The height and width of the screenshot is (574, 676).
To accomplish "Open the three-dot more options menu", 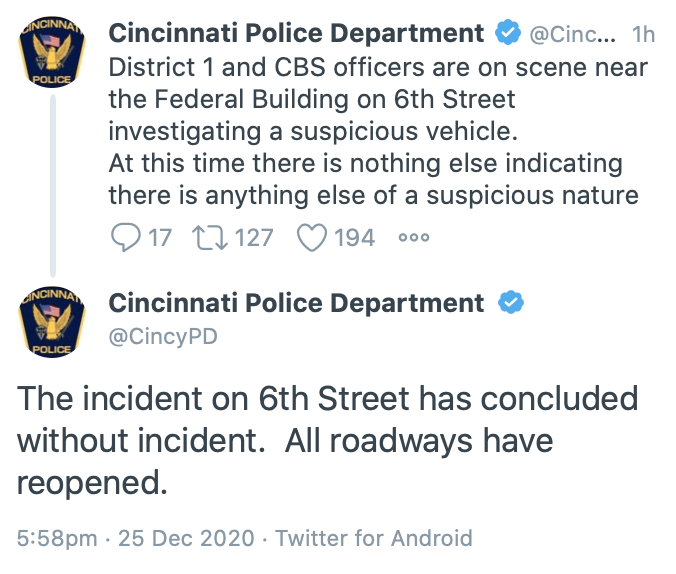I will coord(413,238).
